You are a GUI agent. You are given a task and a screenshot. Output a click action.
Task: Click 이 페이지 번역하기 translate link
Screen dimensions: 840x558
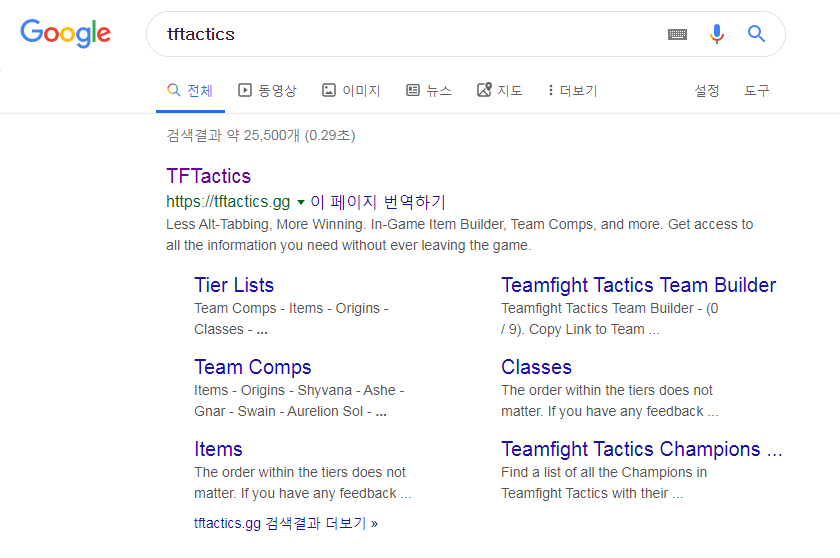click(x=378, y=202)
